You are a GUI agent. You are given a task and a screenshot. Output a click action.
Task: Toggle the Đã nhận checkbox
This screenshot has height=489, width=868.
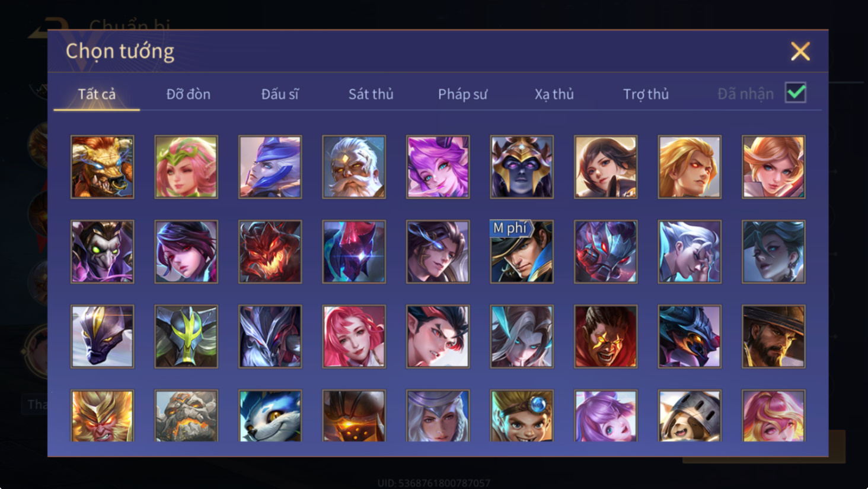point(796,93)
